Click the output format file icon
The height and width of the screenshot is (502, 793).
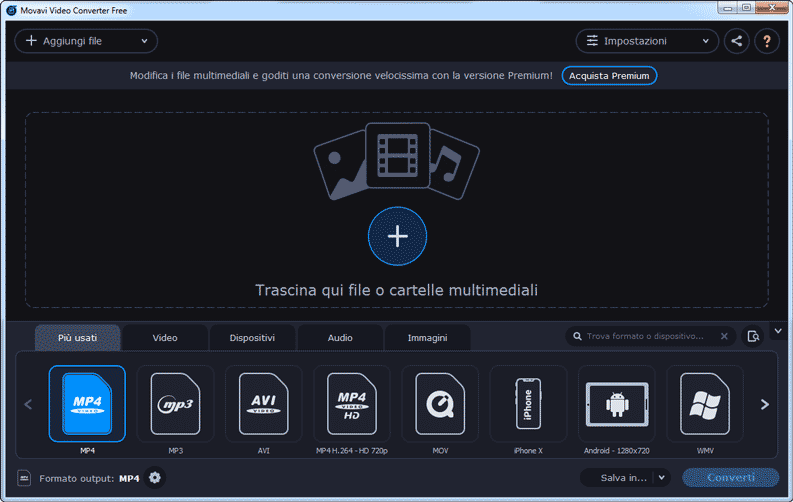[x=24, y=478]
